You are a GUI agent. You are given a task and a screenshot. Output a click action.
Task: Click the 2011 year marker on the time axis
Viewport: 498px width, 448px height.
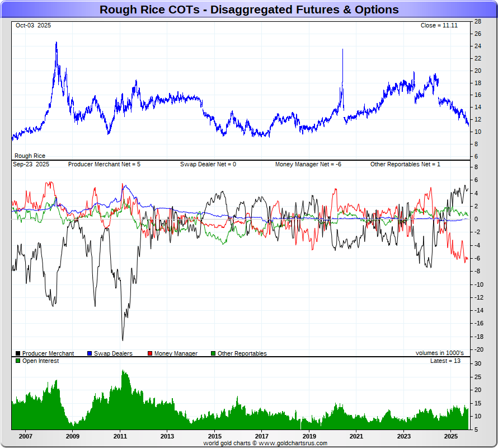[x=120, y=436]
